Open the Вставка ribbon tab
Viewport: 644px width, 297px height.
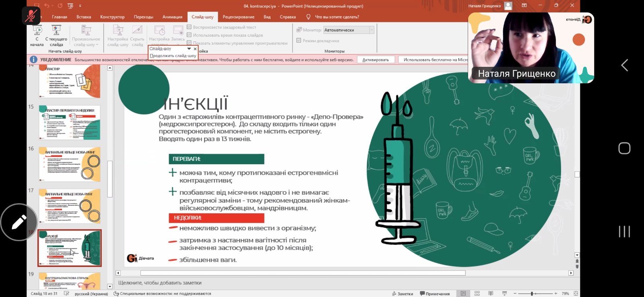tap(84, 17)
